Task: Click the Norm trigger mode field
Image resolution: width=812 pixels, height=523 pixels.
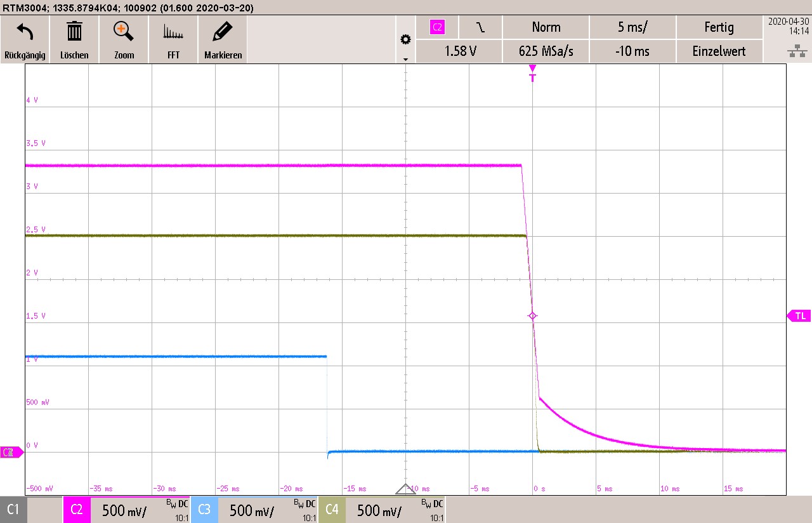Action: point(546,27)
